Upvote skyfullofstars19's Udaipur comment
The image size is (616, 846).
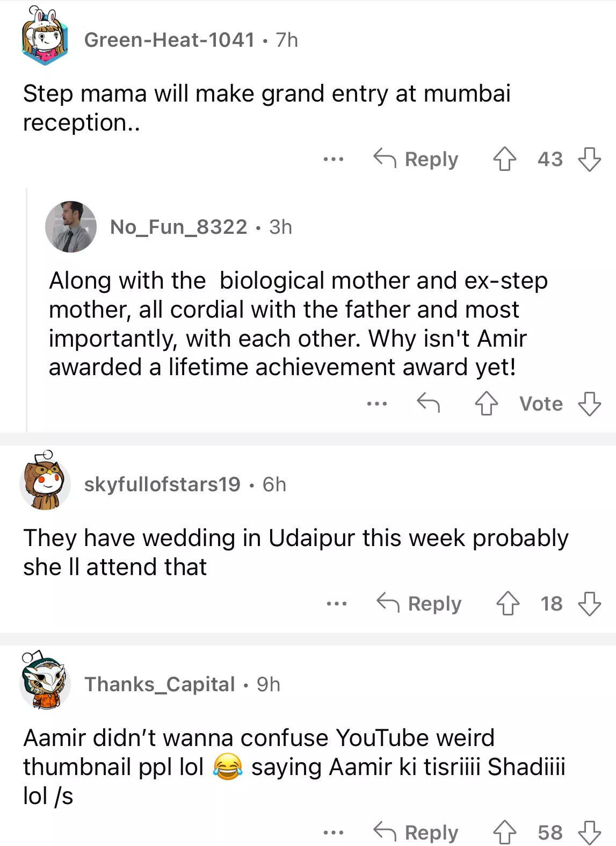(x=508, y=603)
